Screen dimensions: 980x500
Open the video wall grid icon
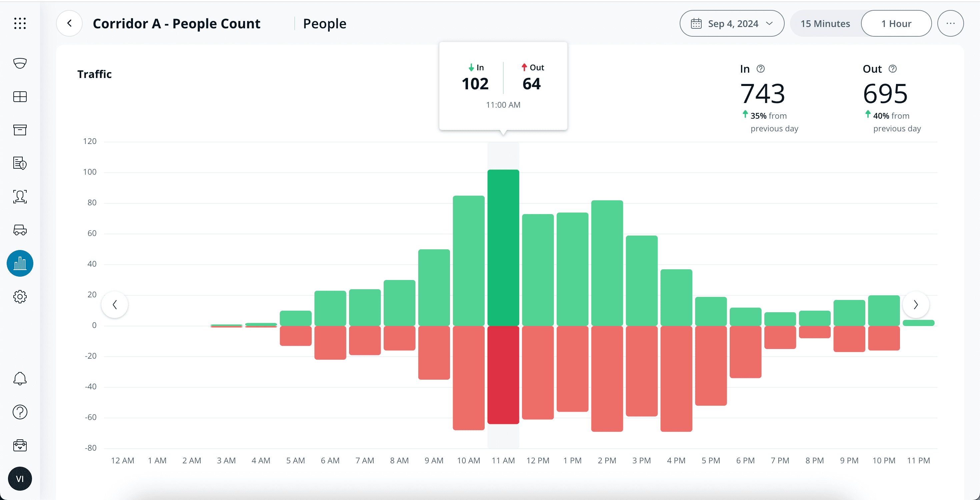point(20,97)
